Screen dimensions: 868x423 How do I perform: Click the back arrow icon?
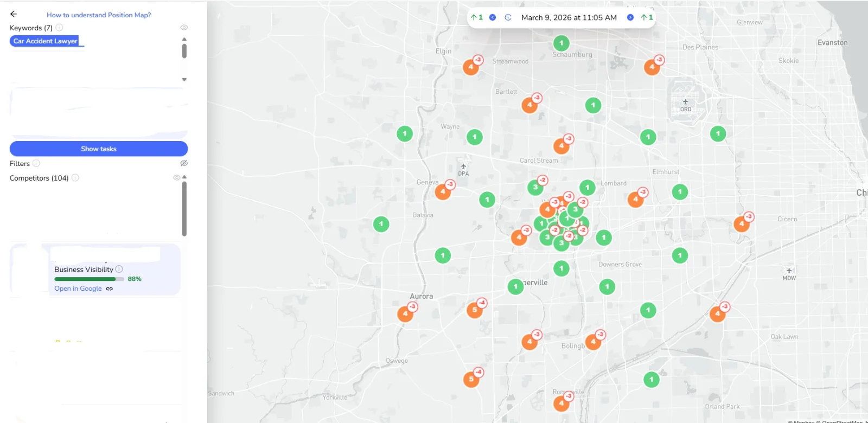pyautogui.click(x=14, y=14)
